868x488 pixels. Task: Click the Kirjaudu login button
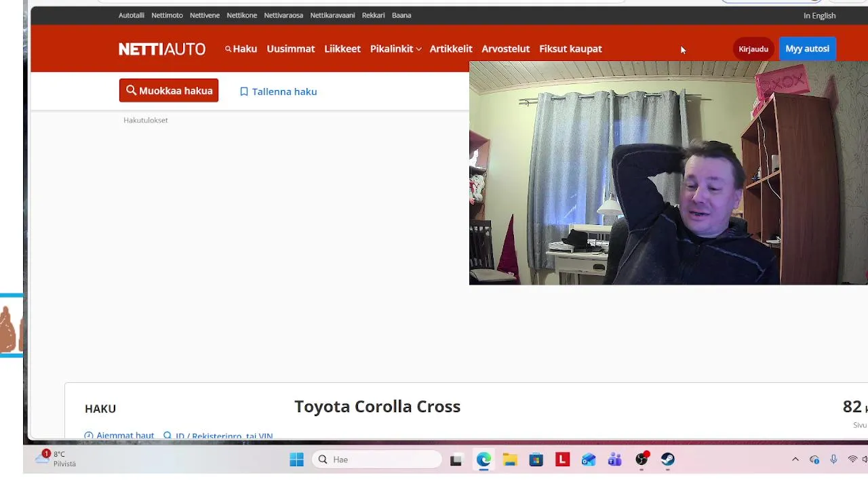753,49
